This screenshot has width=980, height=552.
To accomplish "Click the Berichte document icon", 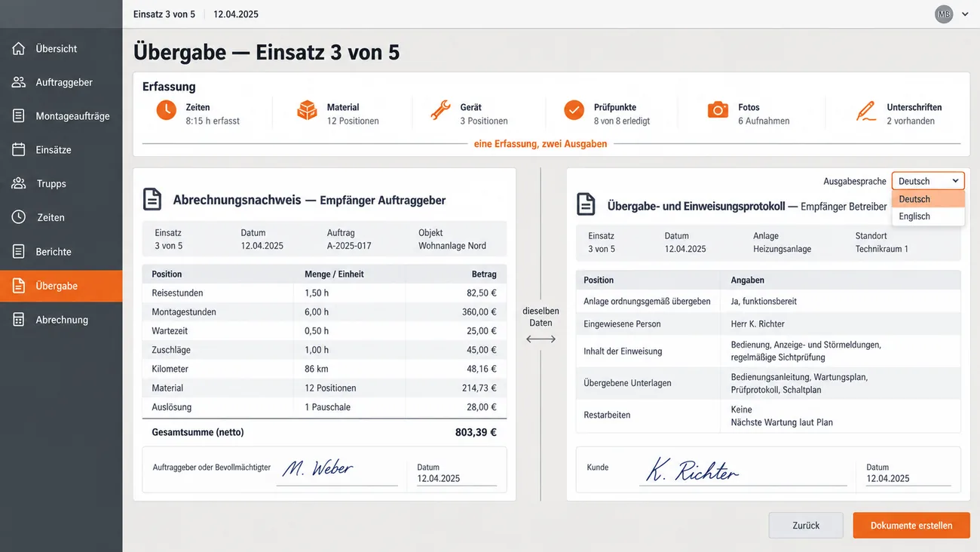I will [19, 251].
